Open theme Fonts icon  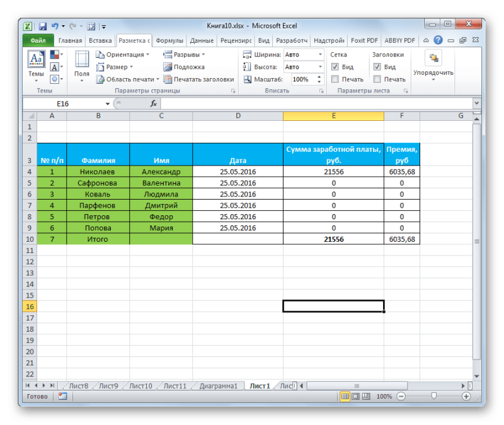(x=57, y=67)
